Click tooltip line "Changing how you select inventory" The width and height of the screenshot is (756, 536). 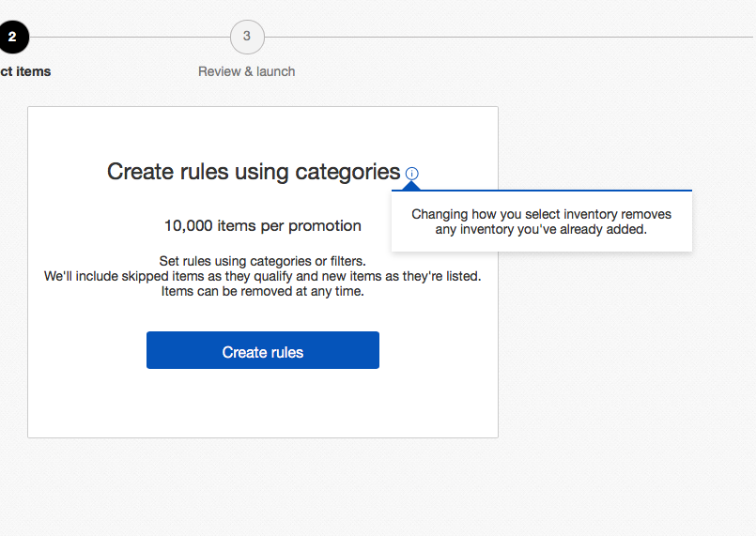pos(542,214)
